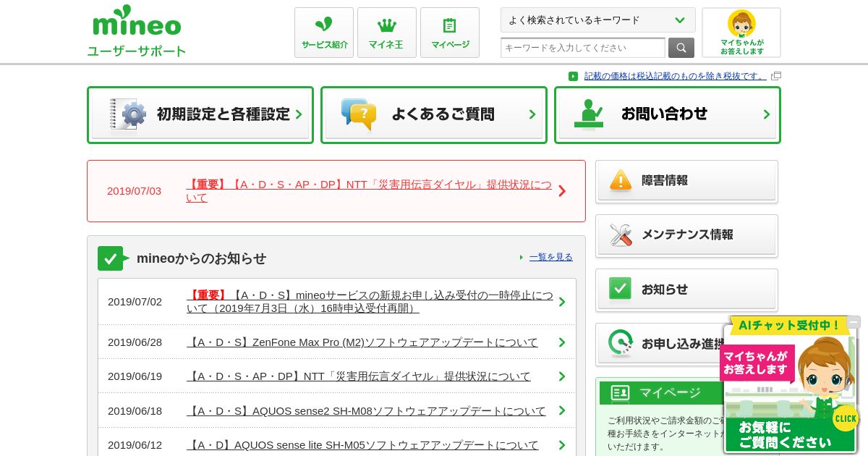Click red chevron on important notice box
Viewport: 868px width, 456px height.
(562, 191)
